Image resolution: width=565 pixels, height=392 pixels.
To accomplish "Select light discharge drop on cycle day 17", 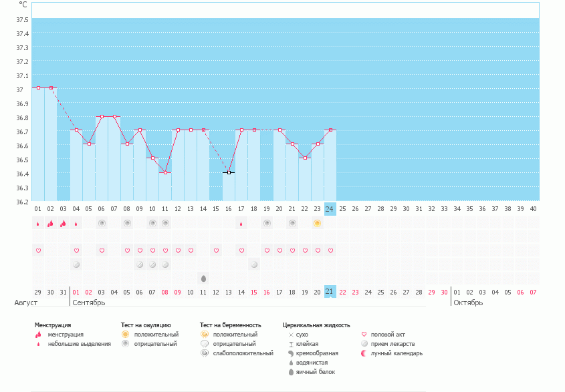I will (241, 224).
